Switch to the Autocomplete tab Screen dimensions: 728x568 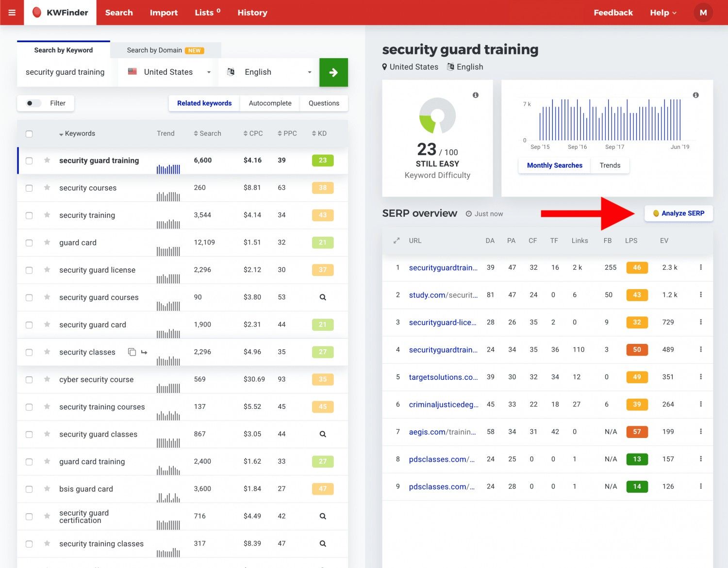[x=270, y=103]
